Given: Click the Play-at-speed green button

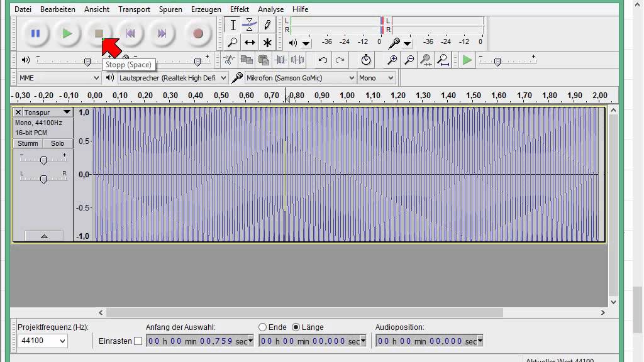Looking at the screenshot, I should point(467,60).
